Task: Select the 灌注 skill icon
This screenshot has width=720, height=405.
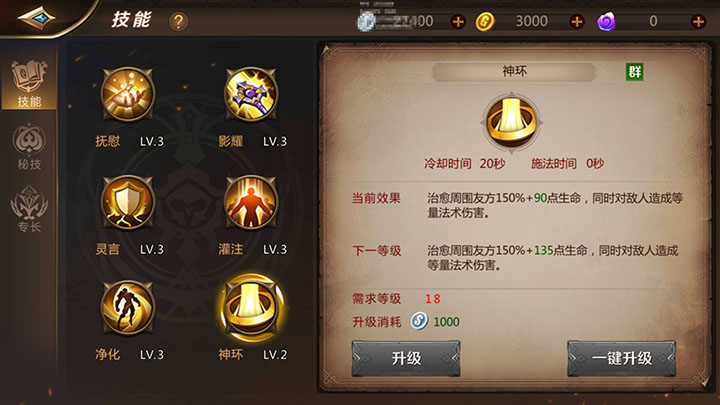Action: (251, 202)
